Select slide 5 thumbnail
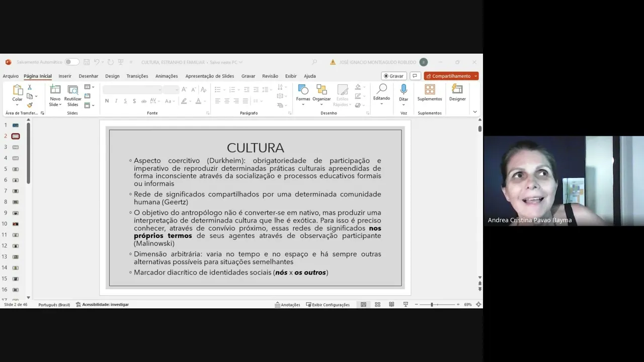644x362 pixels. [16, 169]
